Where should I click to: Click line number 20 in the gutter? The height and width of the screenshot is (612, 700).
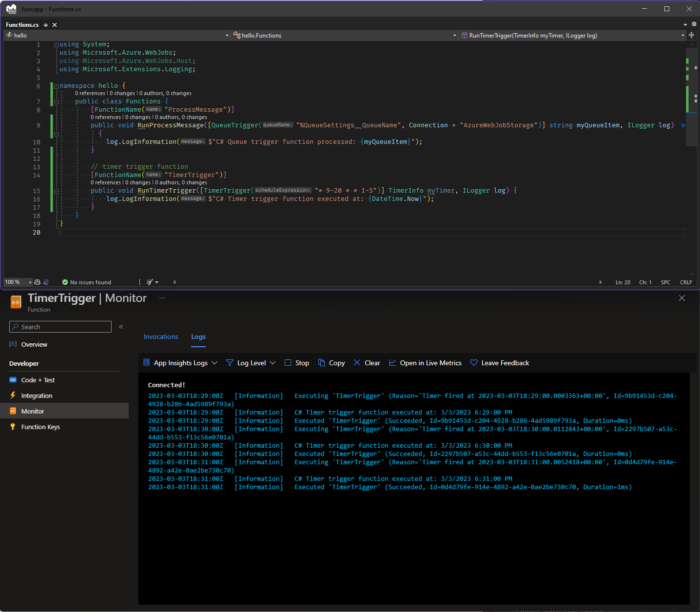point(37,233)
